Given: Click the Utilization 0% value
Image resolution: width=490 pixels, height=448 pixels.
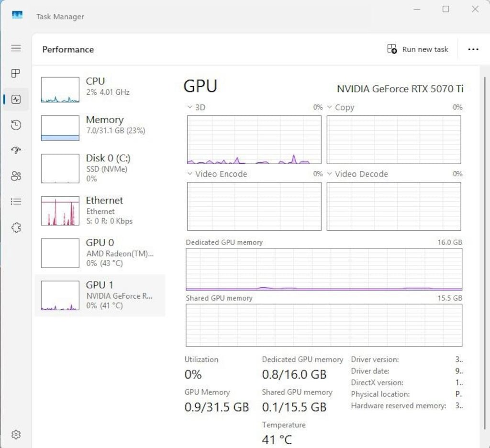Looking at the screenshot, I should 193,374.
